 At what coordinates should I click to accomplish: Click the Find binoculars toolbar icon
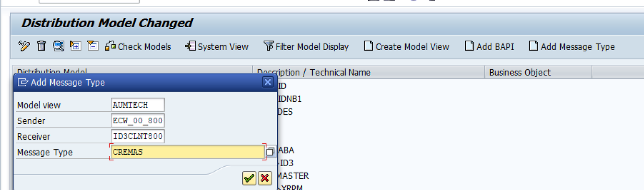(58, 46)
